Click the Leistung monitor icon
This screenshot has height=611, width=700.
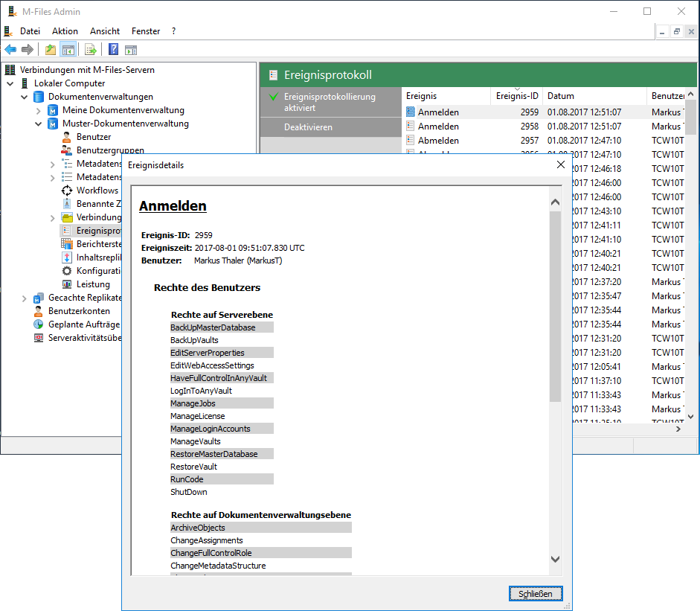[66, 284]
